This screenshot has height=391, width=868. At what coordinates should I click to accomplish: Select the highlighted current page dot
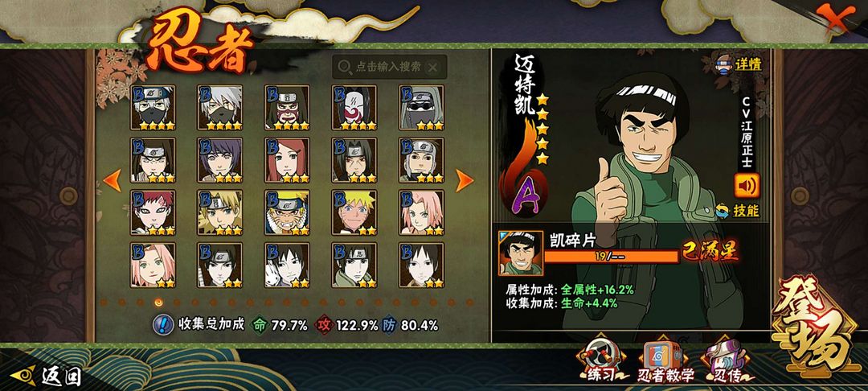pyautogui.click(x=158, y=303)
